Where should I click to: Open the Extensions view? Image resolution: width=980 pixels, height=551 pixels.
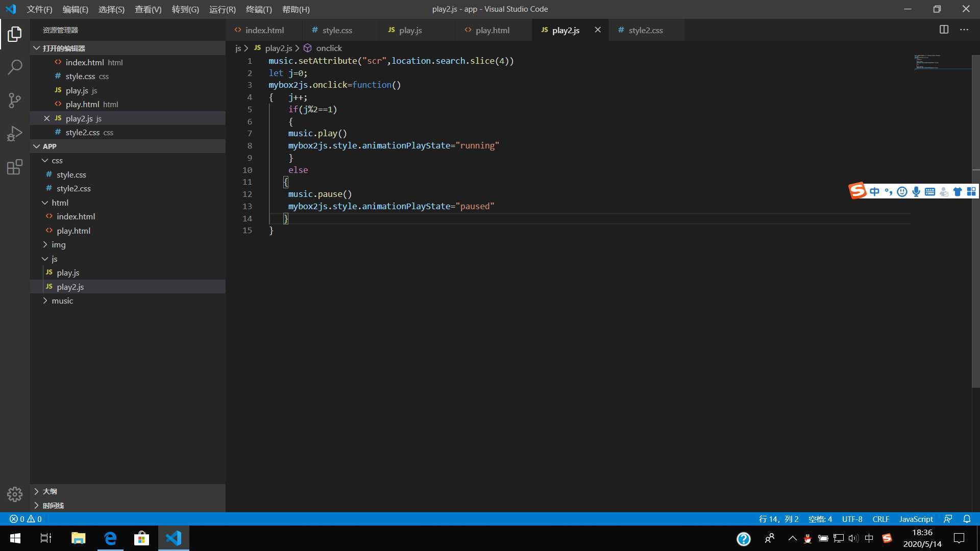15,167
